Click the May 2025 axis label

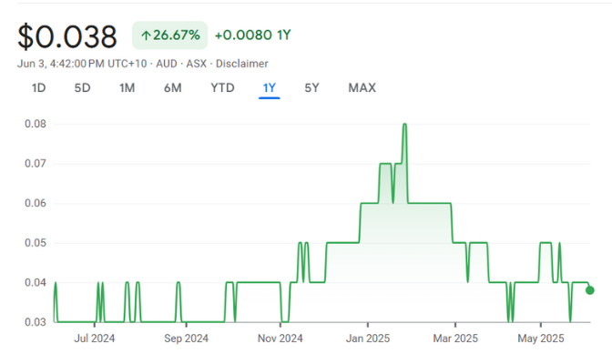[541, 339]
